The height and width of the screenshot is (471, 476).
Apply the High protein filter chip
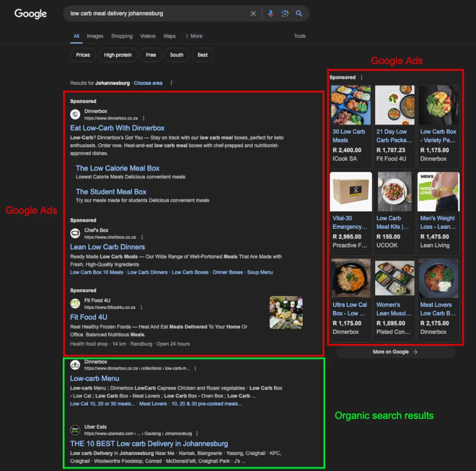(x=118, y=55)
